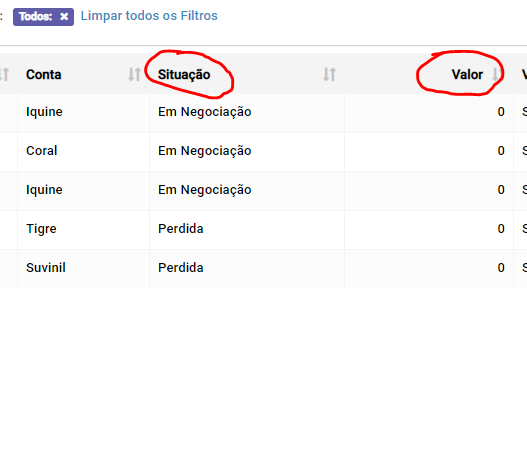The image size is (527, 450).
Task: Click the Valor cell of the Suvinil row
Action: pyautogui.click(x=429, y=269)
